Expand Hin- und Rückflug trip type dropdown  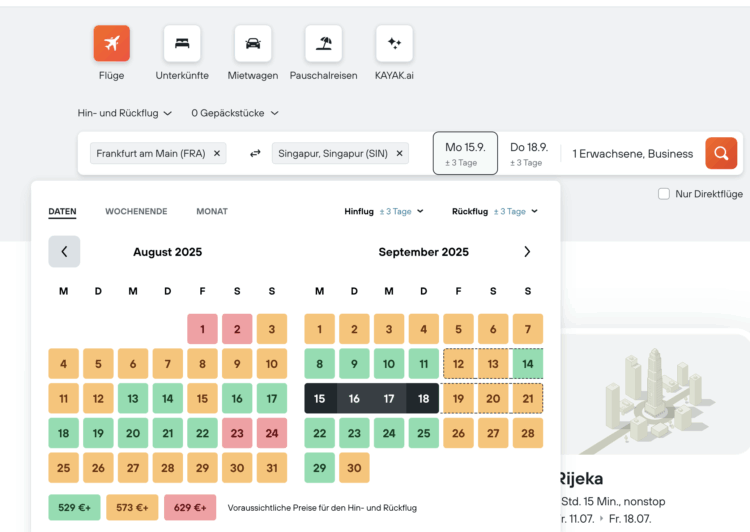[x=125, y=113]
